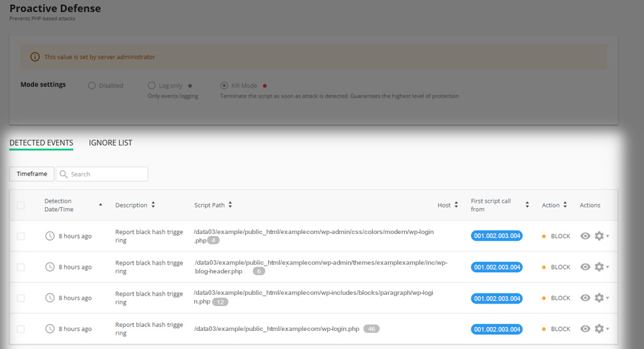Tick checkbox for examplecom/wp-login.php row
The image size is (644, 349).
(21, 329)
